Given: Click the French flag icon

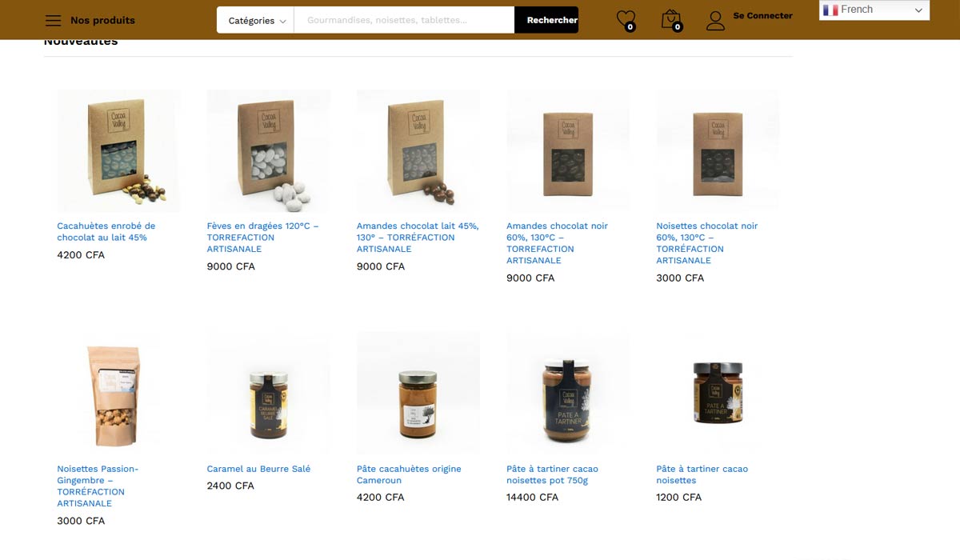Looking at the screenshot, I should pyautogui.click(x=830, y=10).
